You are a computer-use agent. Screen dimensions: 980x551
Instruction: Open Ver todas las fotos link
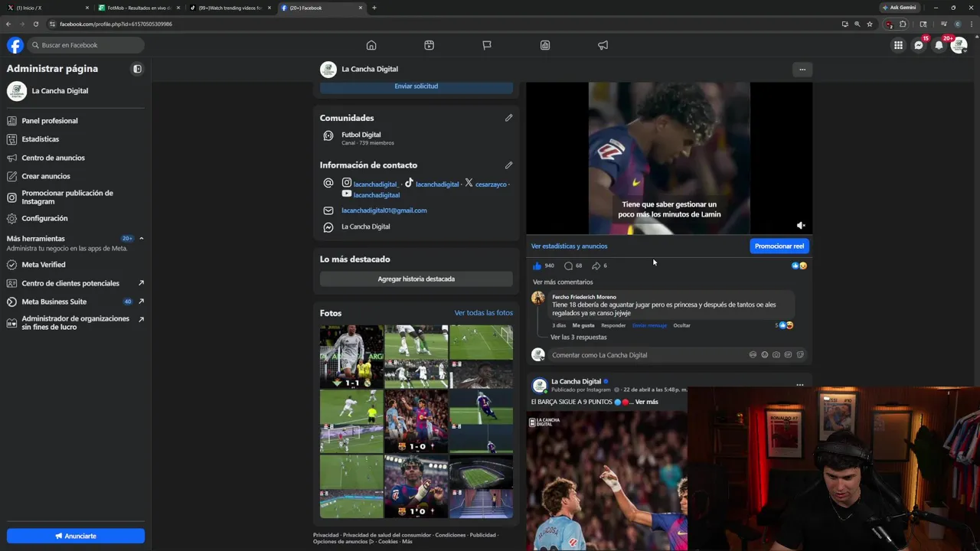pos(484,313)
